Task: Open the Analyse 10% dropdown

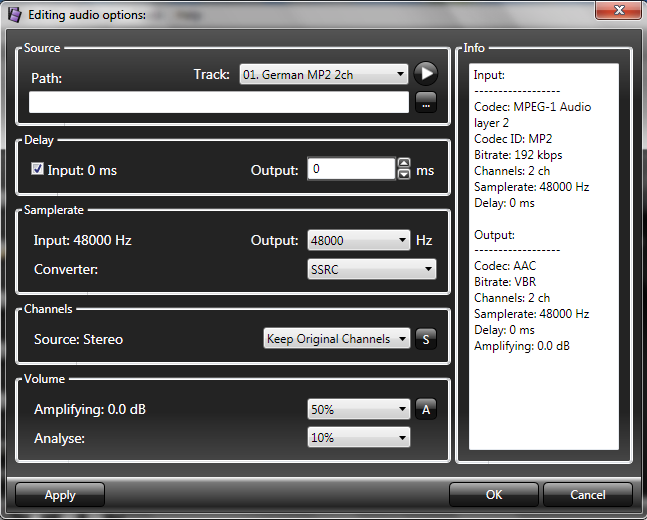Action: pyautogui.click(x=358, y=438)
